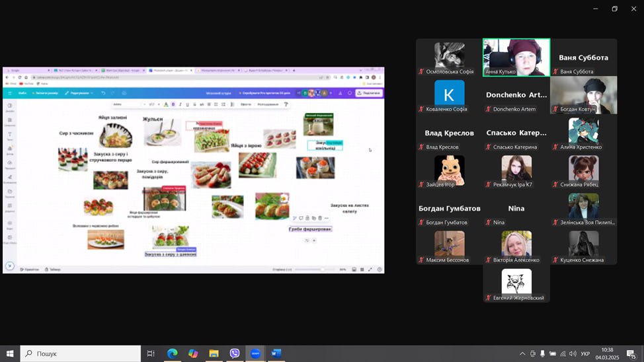Click the Share button in Canva header

point(369,93)
